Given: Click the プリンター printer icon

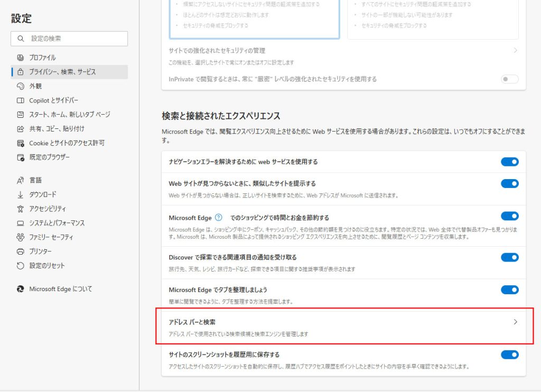Looking at the screenshot, I should 21,251.
